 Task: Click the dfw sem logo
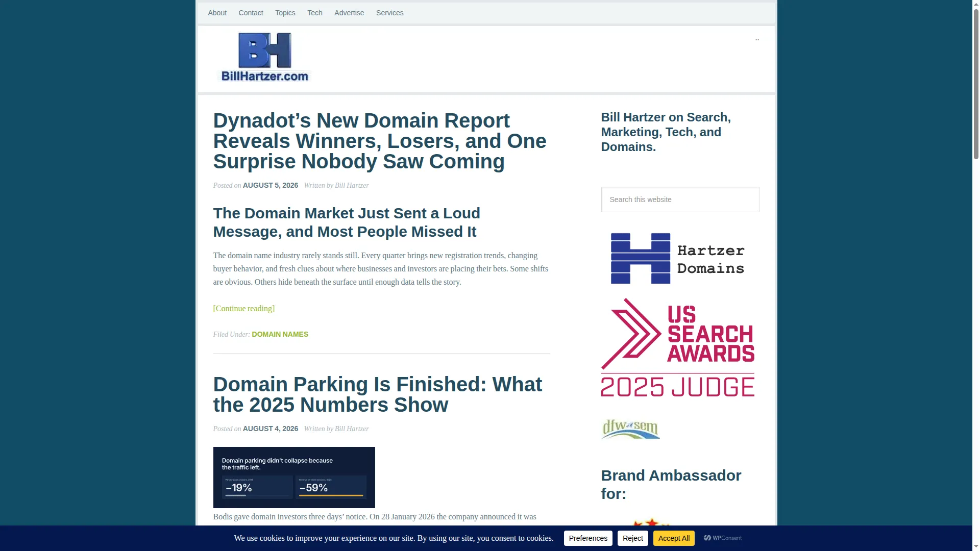(x=630, y=429)
